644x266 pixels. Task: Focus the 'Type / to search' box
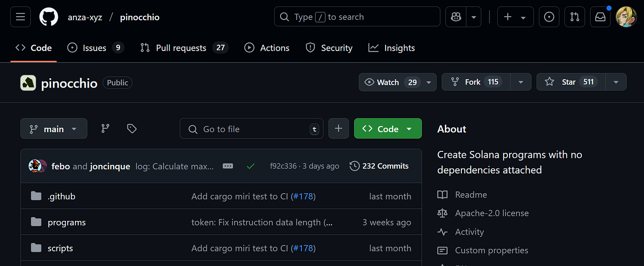pyautogui.click(x=357, y=17)
